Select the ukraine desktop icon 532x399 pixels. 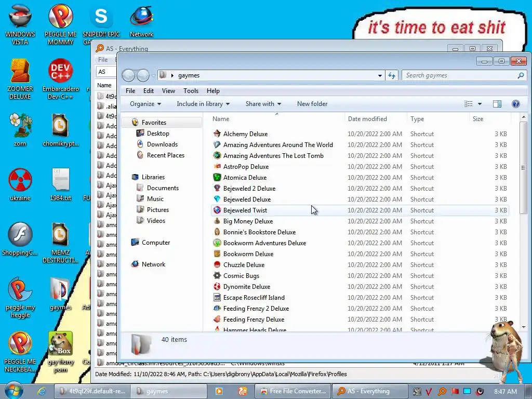pos(20,184)
